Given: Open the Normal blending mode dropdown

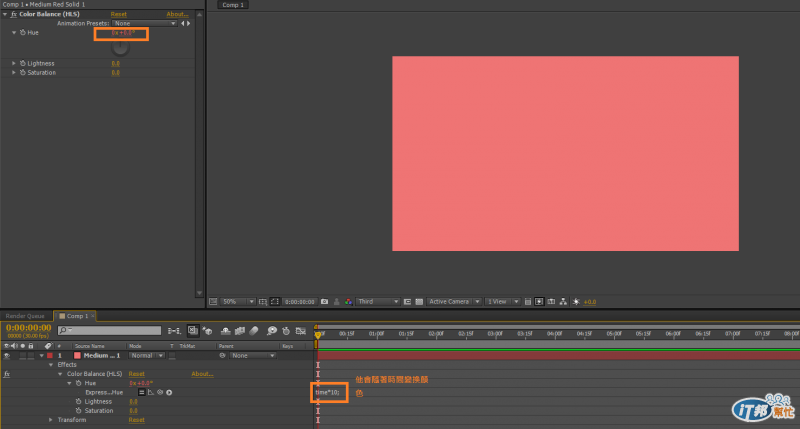Looking at the screenshot, I should (146, 356).
